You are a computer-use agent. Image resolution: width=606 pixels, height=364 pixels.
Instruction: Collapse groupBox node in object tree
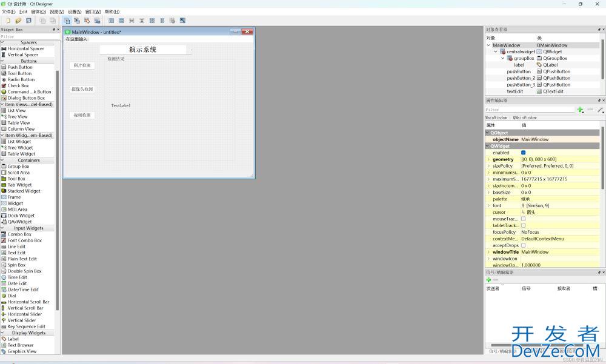point(502,58)
